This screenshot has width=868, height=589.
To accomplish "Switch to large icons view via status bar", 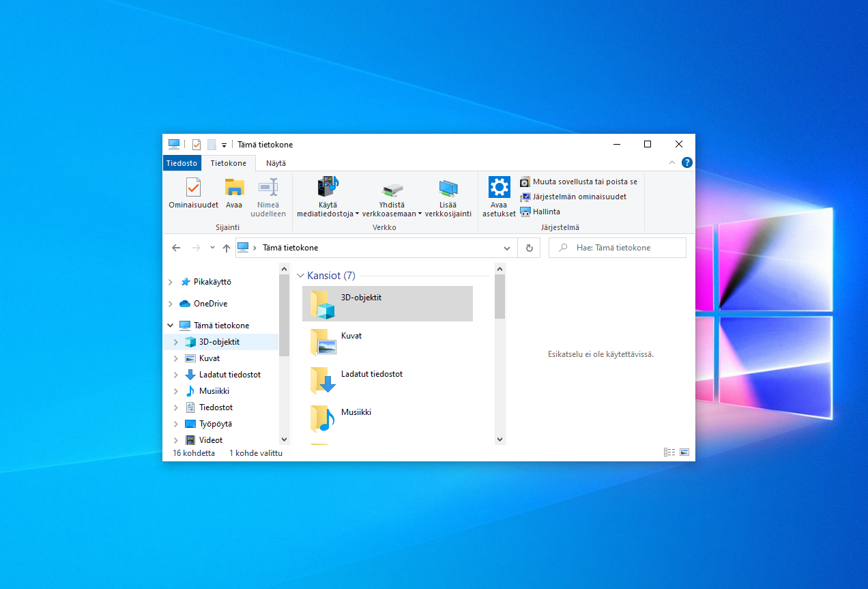I will (x=684, y=451).
